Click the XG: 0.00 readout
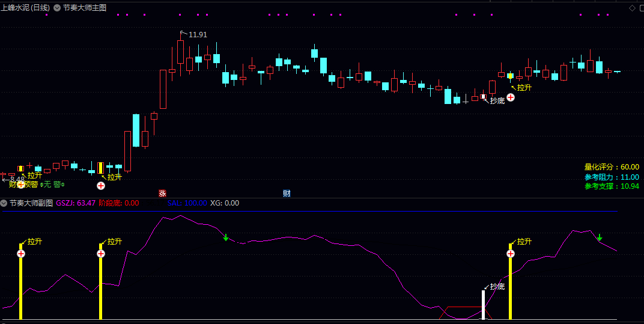644x324 pixels. click(225, 203)
